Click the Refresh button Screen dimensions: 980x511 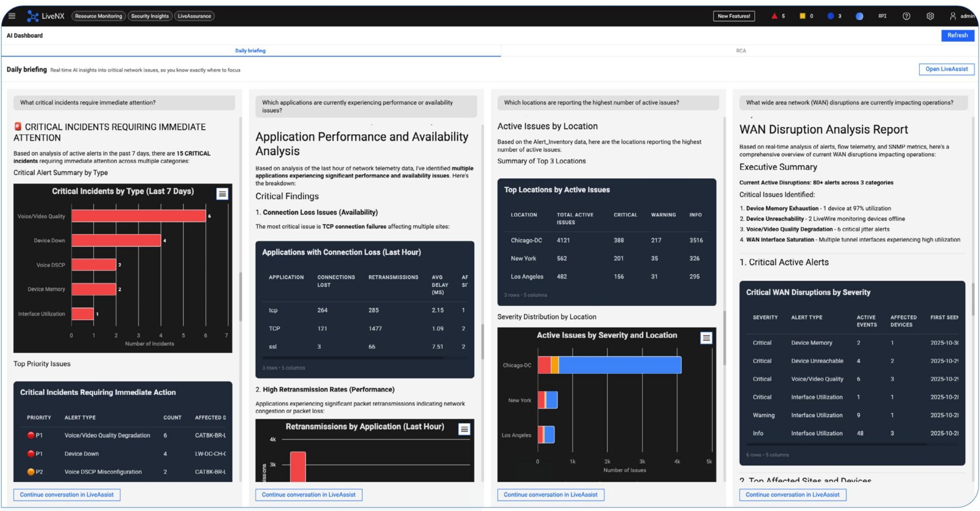click(x=958, y=35)
